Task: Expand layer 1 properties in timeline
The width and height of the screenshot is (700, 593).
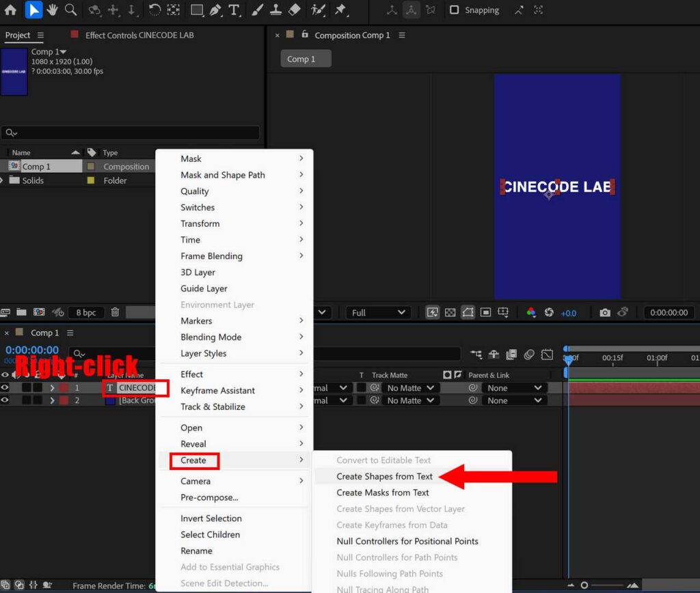Action: pos(52,388)
